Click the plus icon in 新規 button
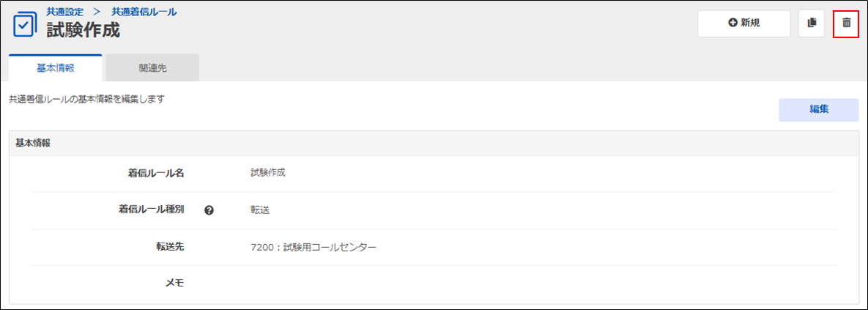The width and height of the screenshot is (868, 310). tap(733, 23)
